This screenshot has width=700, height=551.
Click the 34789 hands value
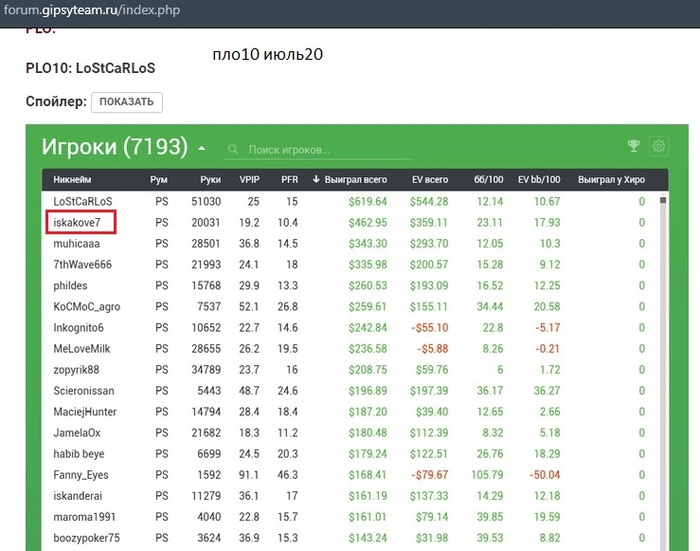(206, 370)
